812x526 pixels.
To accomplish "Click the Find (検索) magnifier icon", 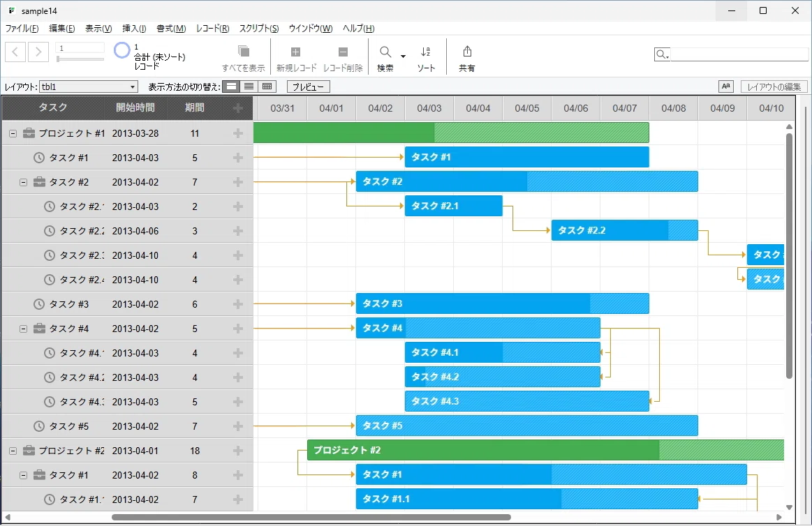I will [385, 52].
